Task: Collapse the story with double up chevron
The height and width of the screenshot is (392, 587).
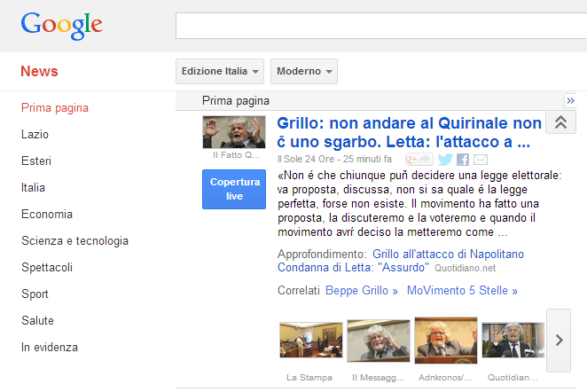Action: click(x=560, y=122)
